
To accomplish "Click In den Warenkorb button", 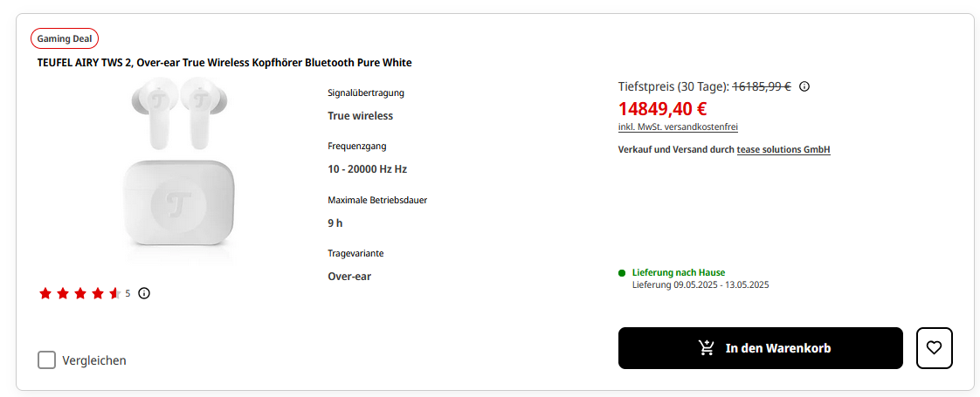I will click(761, 347).
